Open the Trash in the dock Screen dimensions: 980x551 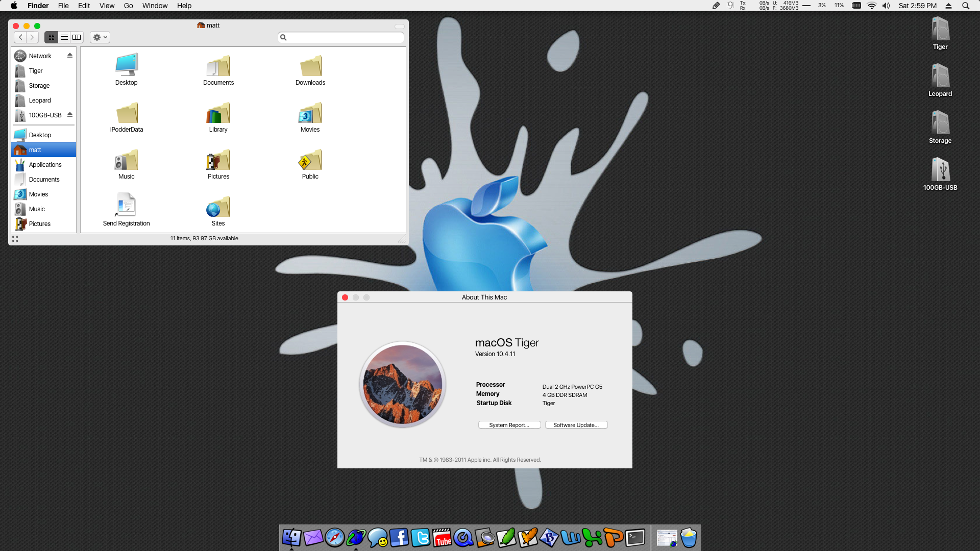(689, 538)
